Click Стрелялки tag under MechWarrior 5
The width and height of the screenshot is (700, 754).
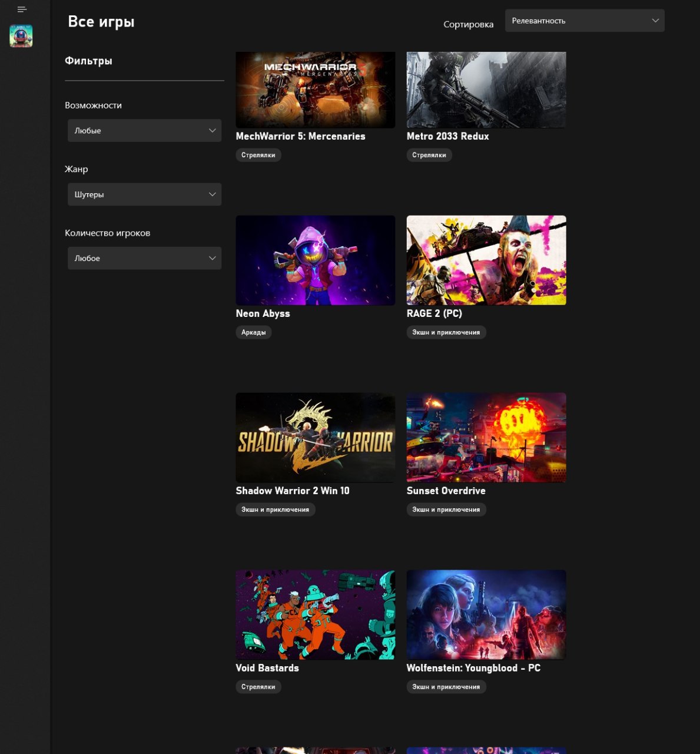point(258,155)
